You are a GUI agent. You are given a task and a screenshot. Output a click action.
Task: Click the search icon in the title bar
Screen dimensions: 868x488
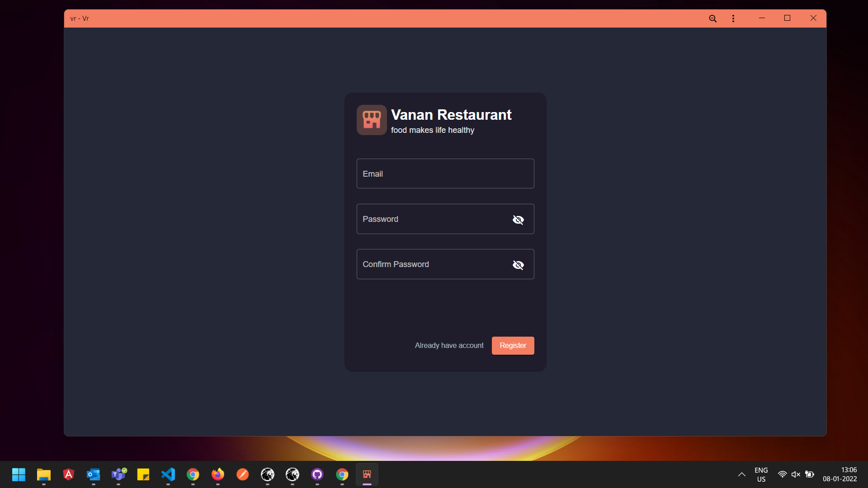click(x=712, y=18)
